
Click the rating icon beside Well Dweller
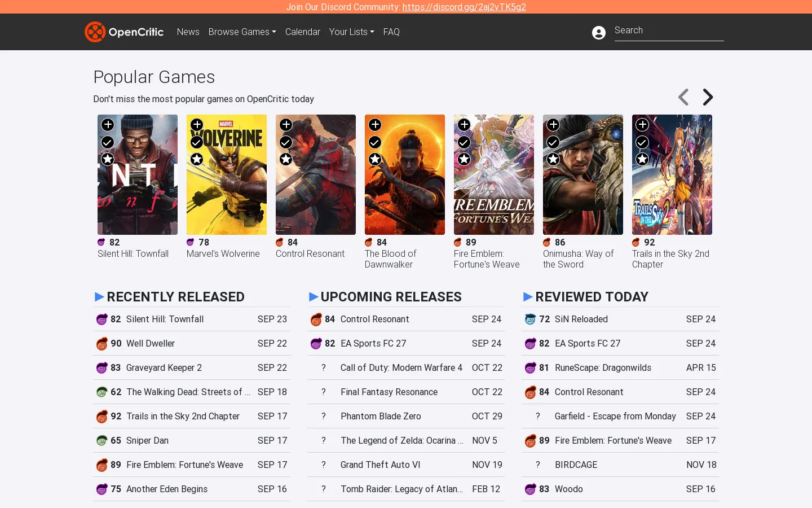pos(102,344)
